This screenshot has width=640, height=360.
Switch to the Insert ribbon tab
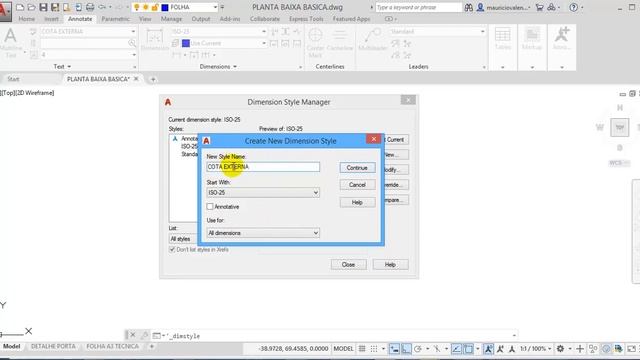51,19
